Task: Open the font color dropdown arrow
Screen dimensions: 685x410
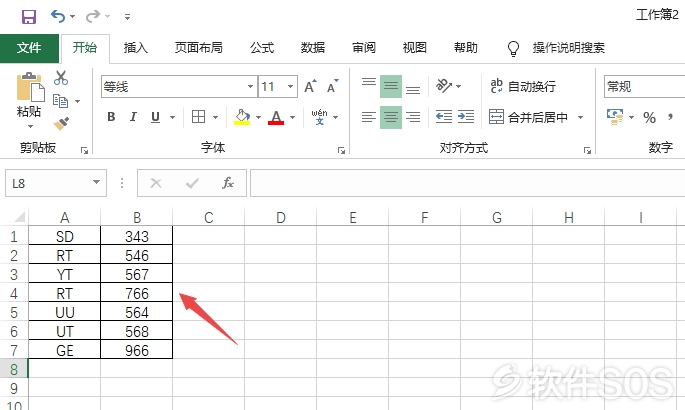Action: (292, 117)
